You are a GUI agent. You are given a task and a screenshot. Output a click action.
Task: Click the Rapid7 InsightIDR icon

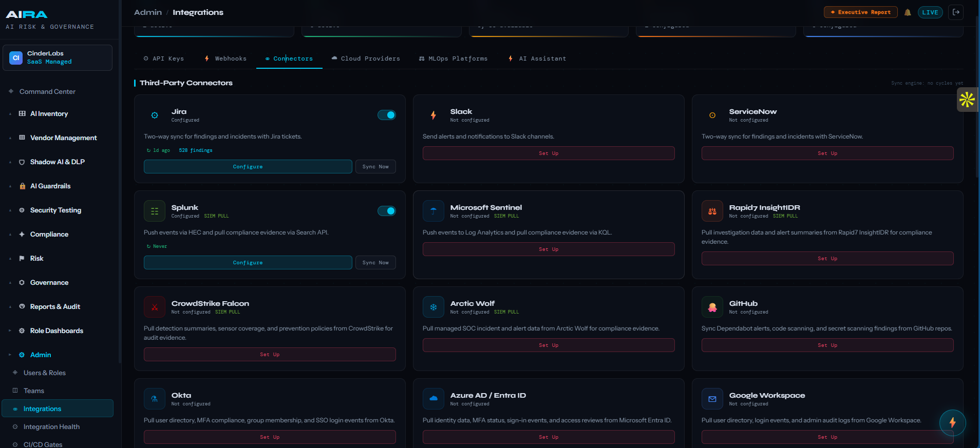pyautogui.click(x=712, y=211)
